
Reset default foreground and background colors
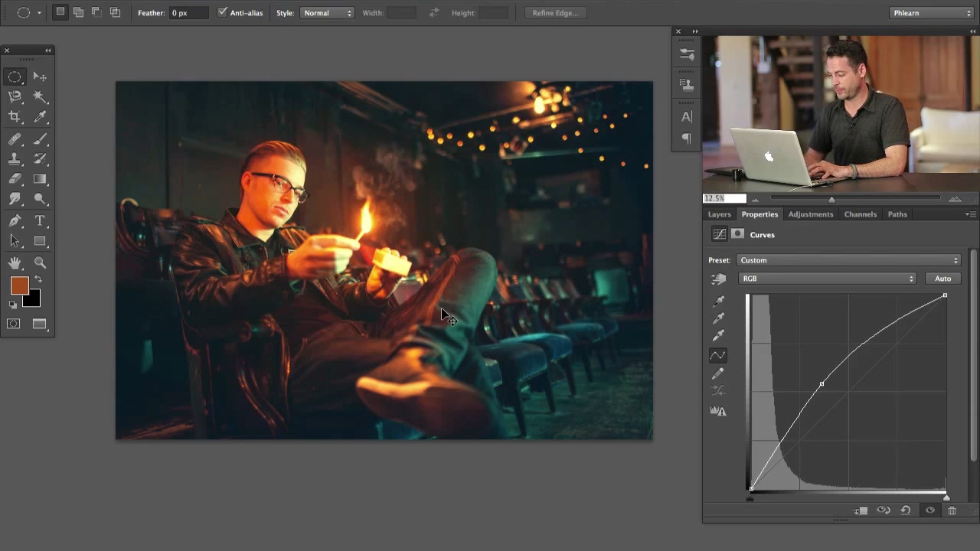[13, 305]
